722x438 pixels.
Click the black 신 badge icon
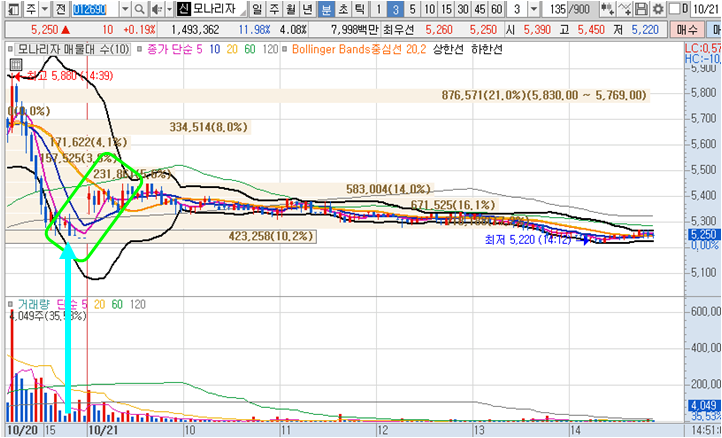(184, 9)
